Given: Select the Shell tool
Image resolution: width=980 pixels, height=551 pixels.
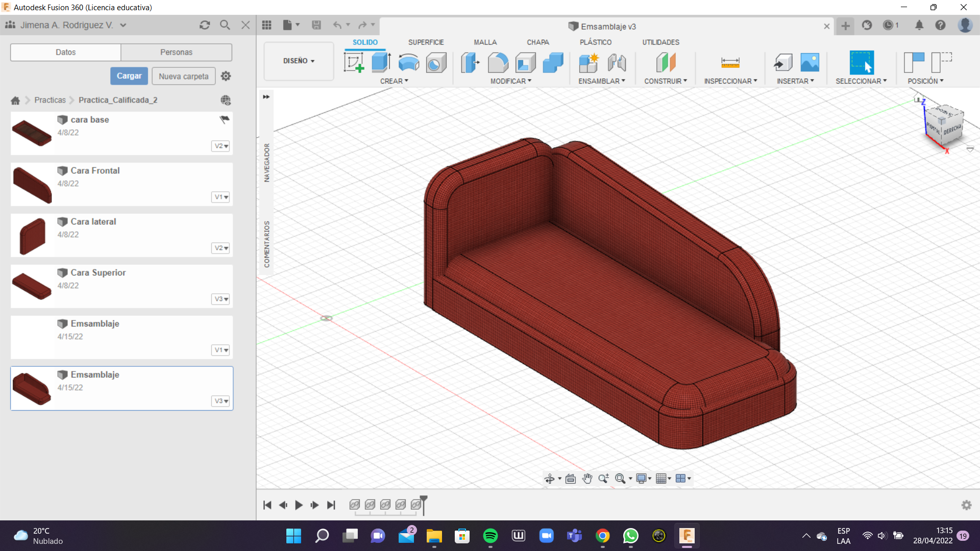Looking at the screenshot, I should pos(525,63).
